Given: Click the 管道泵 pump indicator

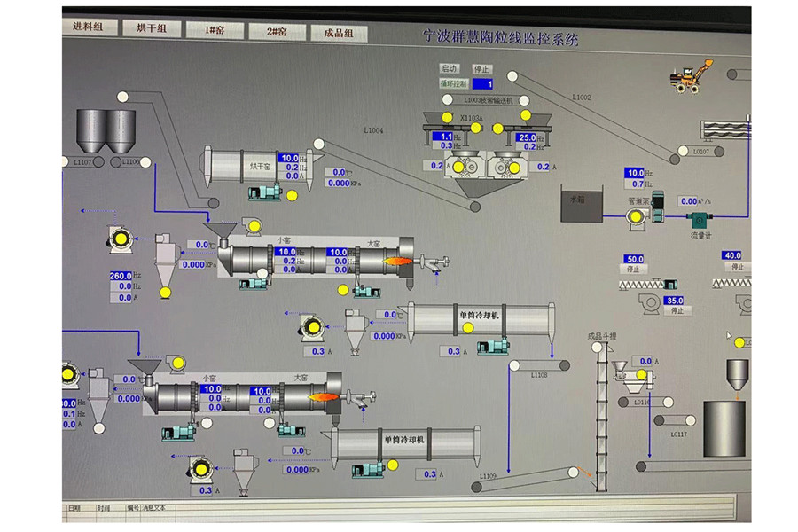Looking at the screenshot, I should point(636,217).
